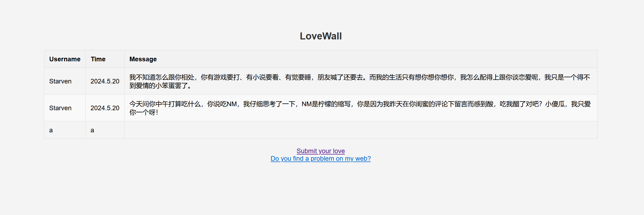Click the NM是柠檬的缩写 phrase in second message
Viewport: 644px width, 215px height.
coord(326,104)
